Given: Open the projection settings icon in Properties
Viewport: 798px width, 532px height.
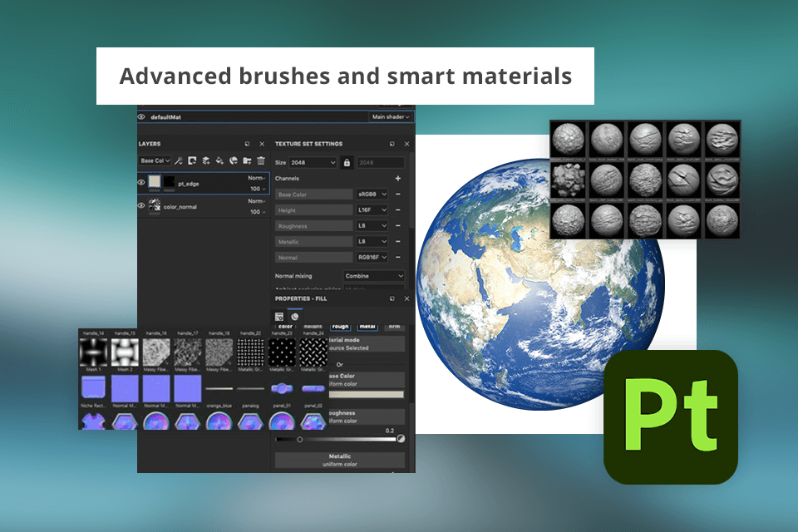Looking at the screenshot, I should (279, 316).
